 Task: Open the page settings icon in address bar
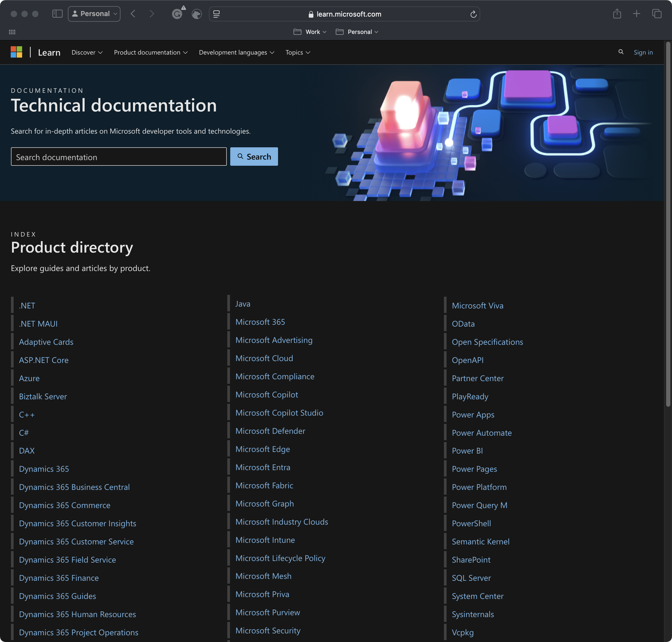click(216, 14)
